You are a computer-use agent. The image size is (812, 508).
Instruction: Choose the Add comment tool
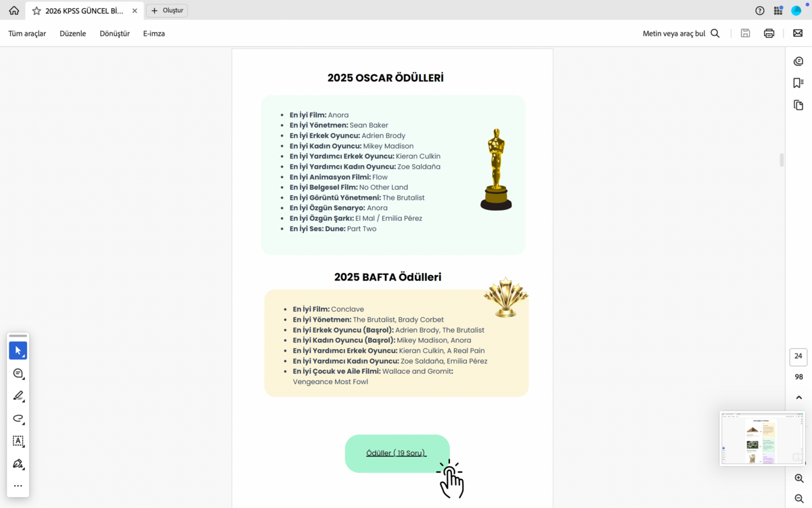click(18, 374)
